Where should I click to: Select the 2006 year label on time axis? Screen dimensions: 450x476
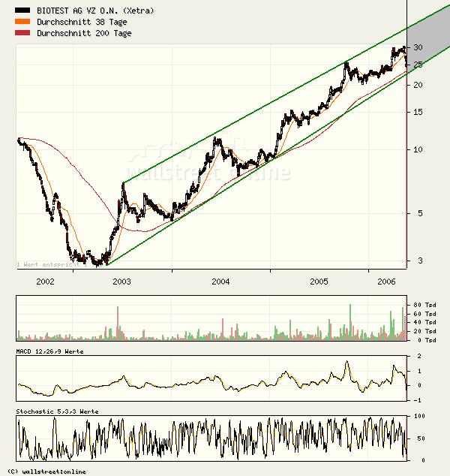[x=386, y=282]
